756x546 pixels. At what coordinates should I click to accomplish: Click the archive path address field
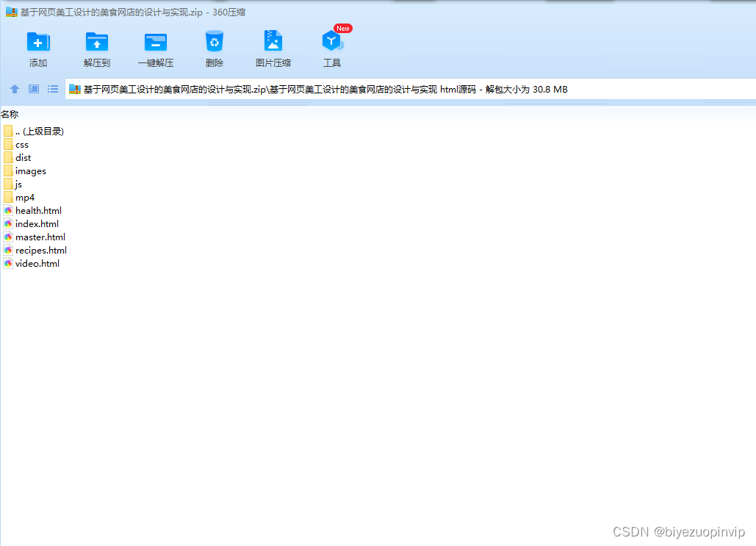pos(410,89)
